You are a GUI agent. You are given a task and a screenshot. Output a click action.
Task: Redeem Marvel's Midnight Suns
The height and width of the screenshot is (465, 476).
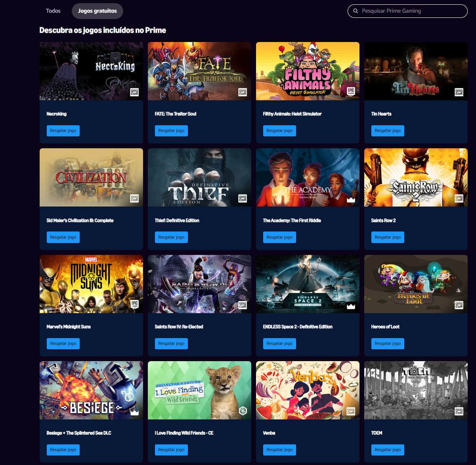pyautogui.click(x=63, y=343)
